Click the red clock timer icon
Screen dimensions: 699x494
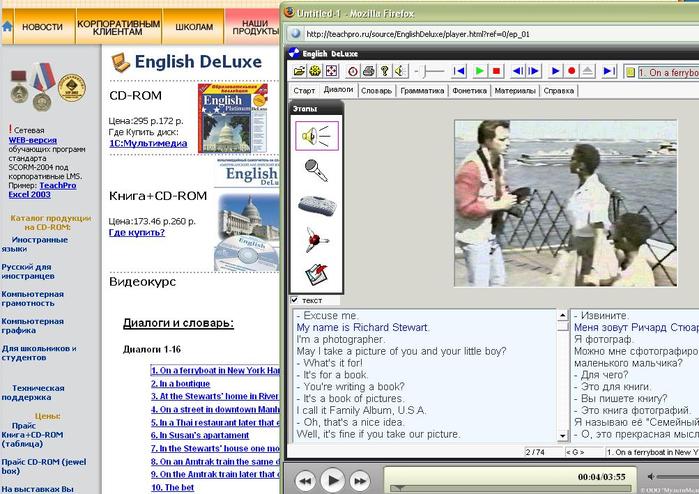coord(353,71)
